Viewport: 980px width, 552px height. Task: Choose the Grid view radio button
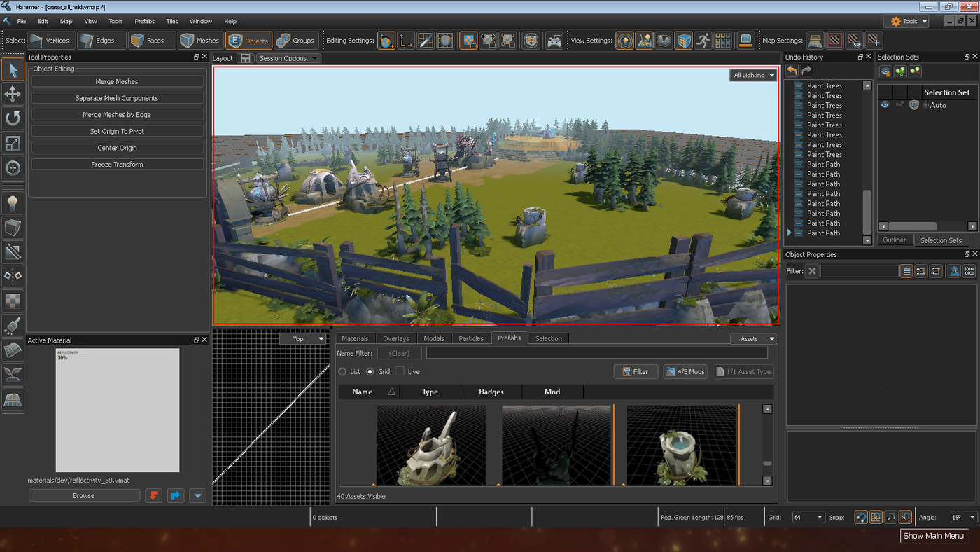click(370, 372)
